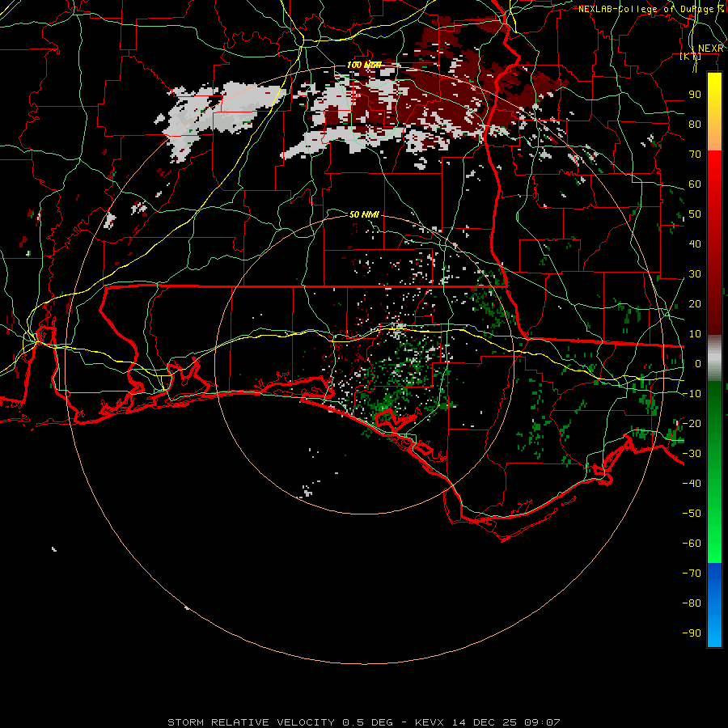Click the 10 value on velocity scale
This screenshot has width=728, height=728.
(695, 334)
